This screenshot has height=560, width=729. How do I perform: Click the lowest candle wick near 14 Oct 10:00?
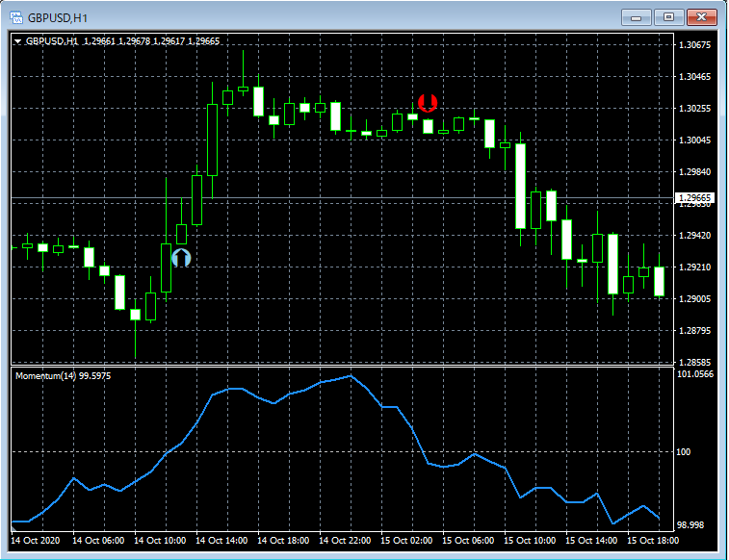pyautogui.click(x=135, y=339)
